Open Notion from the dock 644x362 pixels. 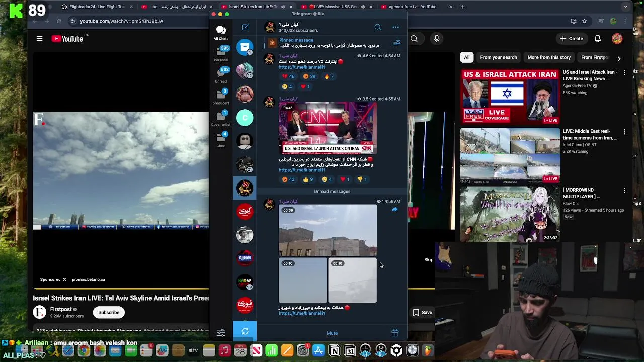coord(334,350)
